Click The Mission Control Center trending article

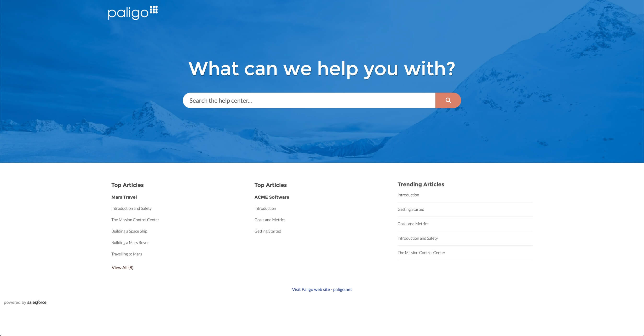click(421, 253)
